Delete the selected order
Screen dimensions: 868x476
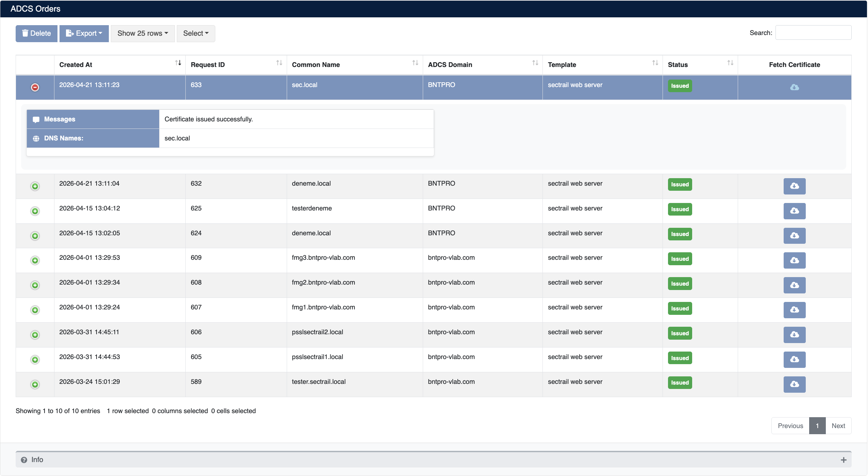pyautogui.click(x=36, y=33)
